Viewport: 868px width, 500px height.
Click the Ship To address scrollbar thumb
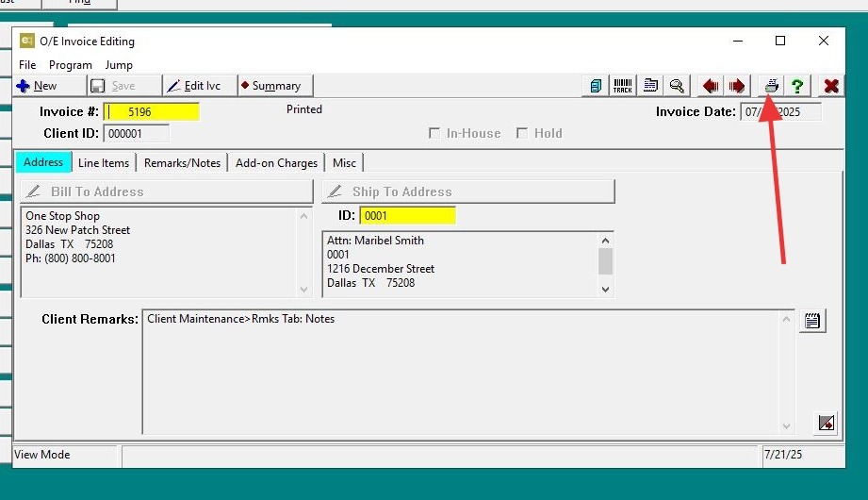click(605, 261)
